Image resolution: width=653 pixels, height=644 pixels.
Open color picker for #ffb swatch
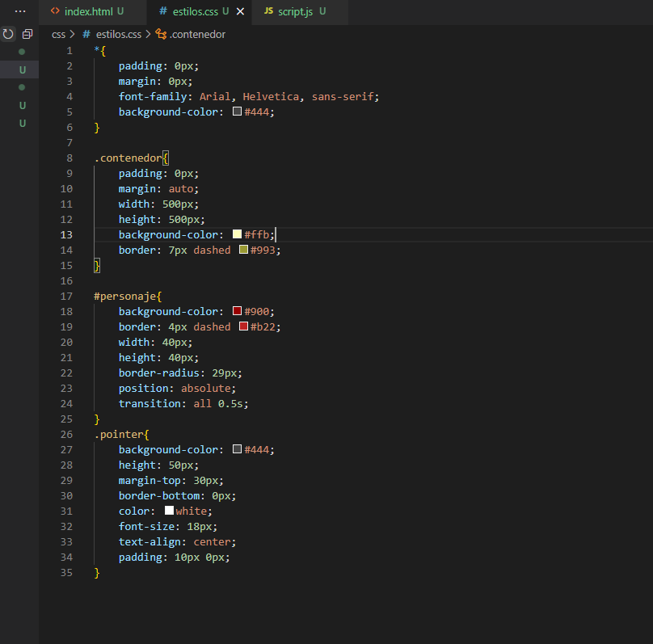click(x=237, y=234)
